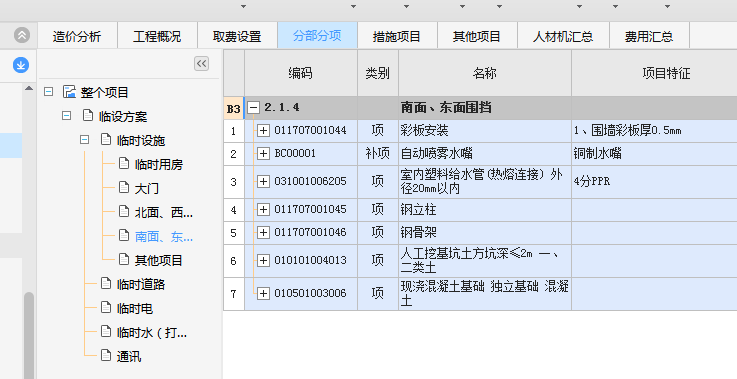This screenshot has height=379, width=737.
Task: Select 临时电 in the tree
Action: [x=134, y=308]
